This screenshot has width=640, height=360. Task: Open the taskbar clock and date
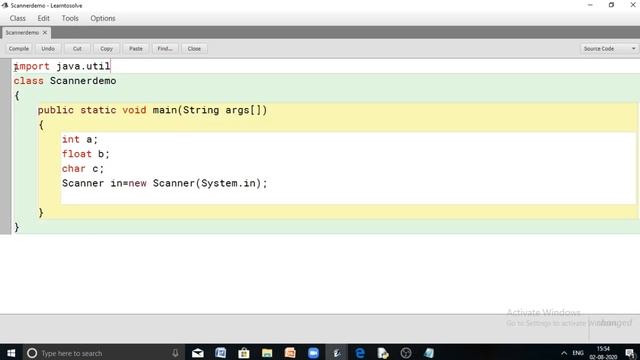tap(603, 353)
